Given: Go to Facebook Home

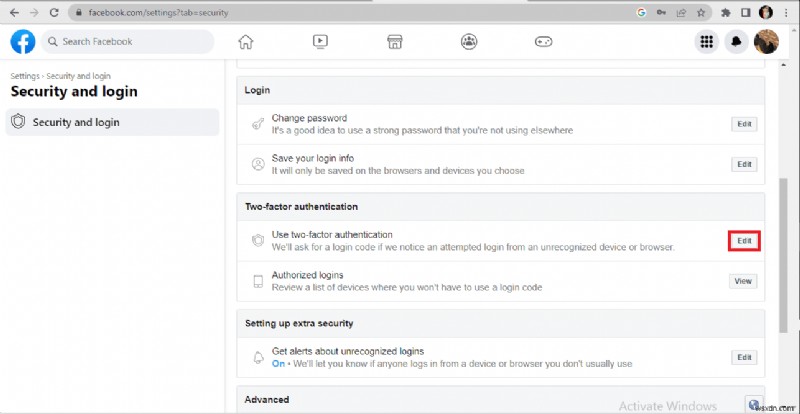Looking at the screenshot, I should 245,42.
